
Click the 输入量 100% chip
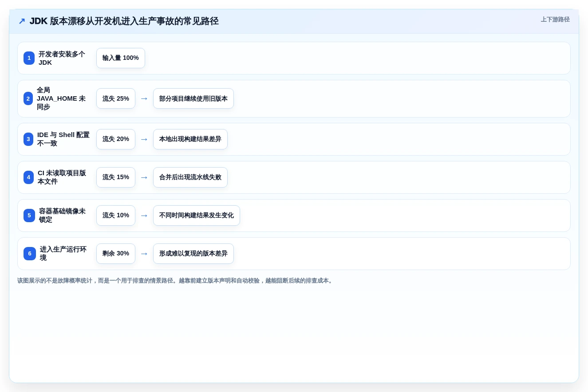(x=121, y=58)
